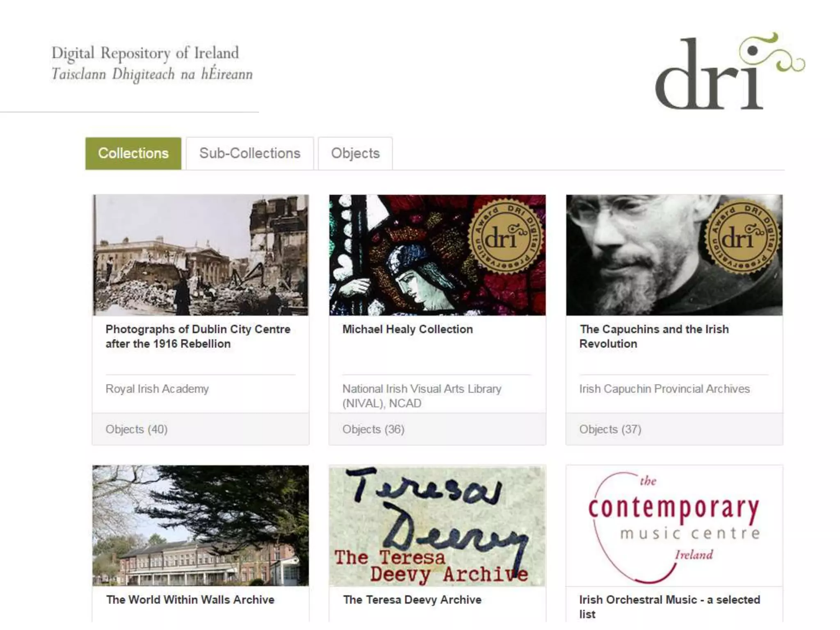
Task: Click Royal Irish Academy institution name
Action: tap(157, 389)
